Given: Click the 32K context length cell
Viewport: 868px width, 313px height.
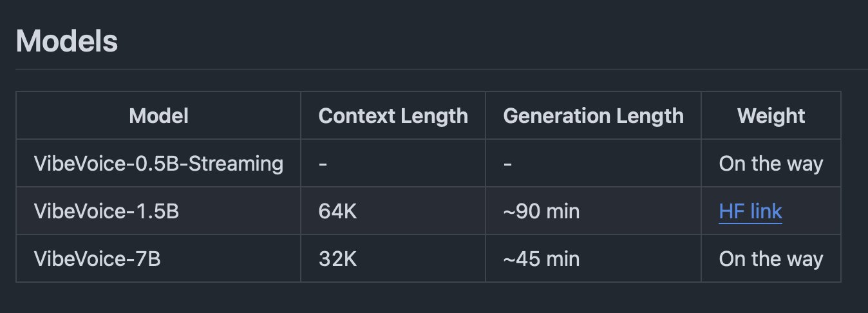Looking at the screenshot, I should (393, 259).
